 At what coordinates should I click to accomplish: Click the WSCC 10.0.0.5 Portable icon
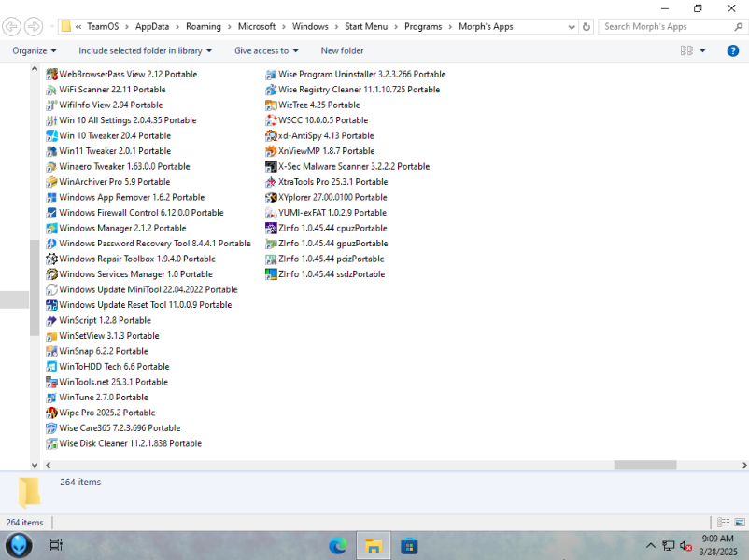click(271, 120)
